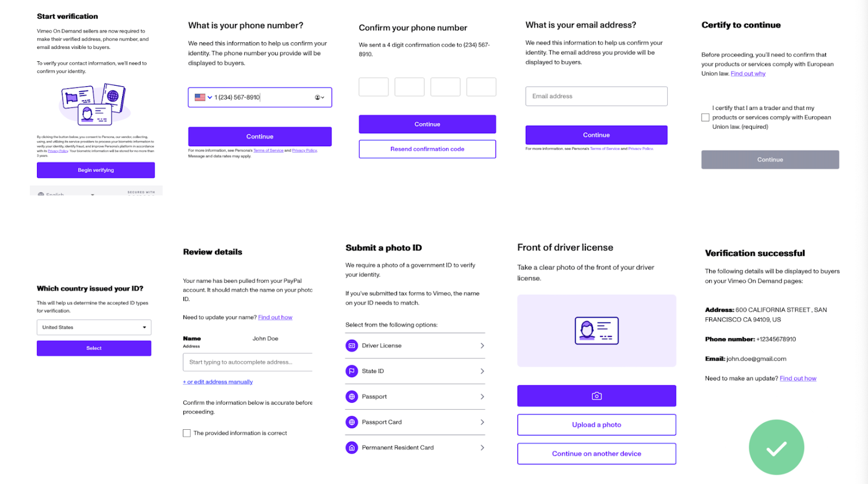The width and height of the screenshot is (868, 484).
Task: Click the Passport globe icon
Action: [352, 397]
